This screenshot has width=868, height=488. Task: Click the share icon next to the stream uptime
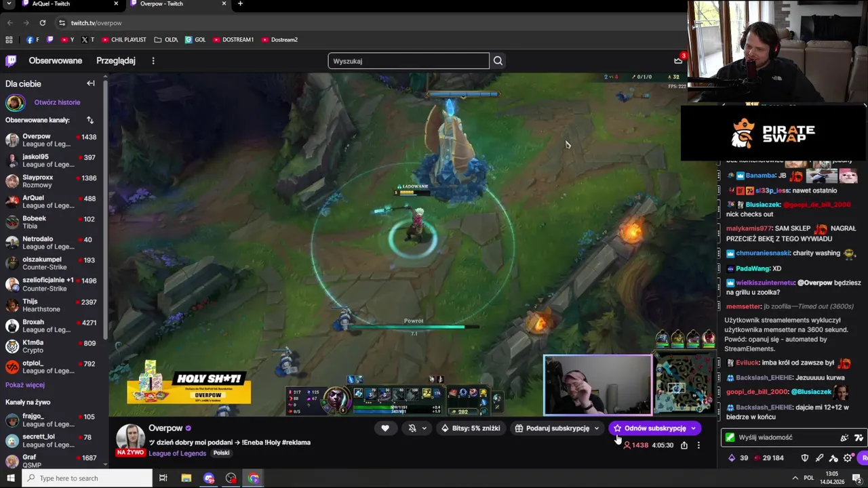pos(684,445)
